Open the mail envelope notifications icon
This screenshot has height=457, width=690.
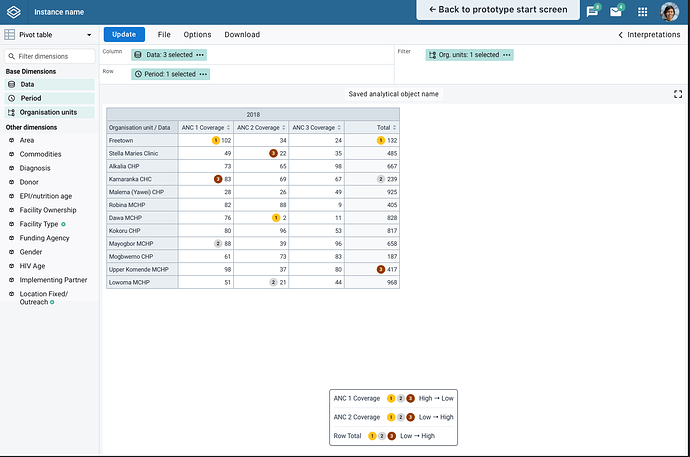(x=618, y=11)
